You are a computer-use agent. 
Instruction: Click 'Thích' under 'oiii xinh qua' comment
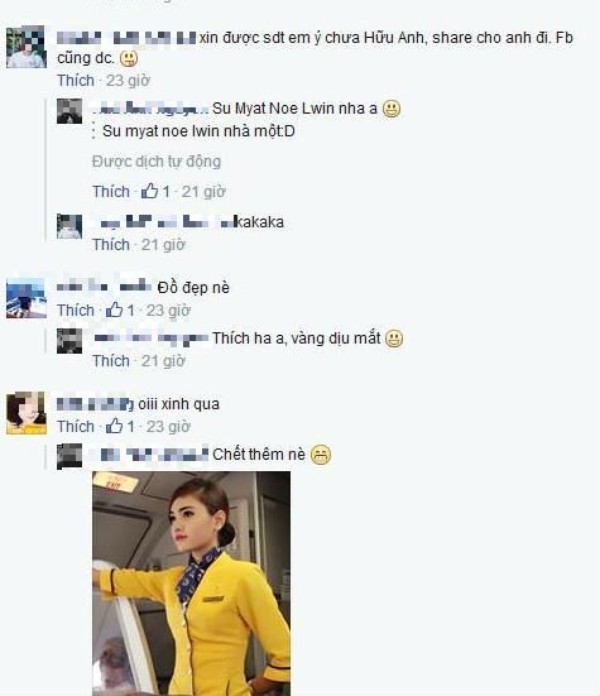76,426
